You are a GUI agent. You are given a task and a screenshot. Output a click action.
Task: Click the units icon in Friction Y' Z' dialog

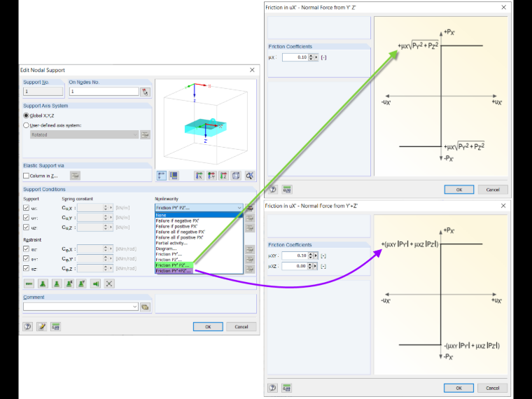pos(287,189)
